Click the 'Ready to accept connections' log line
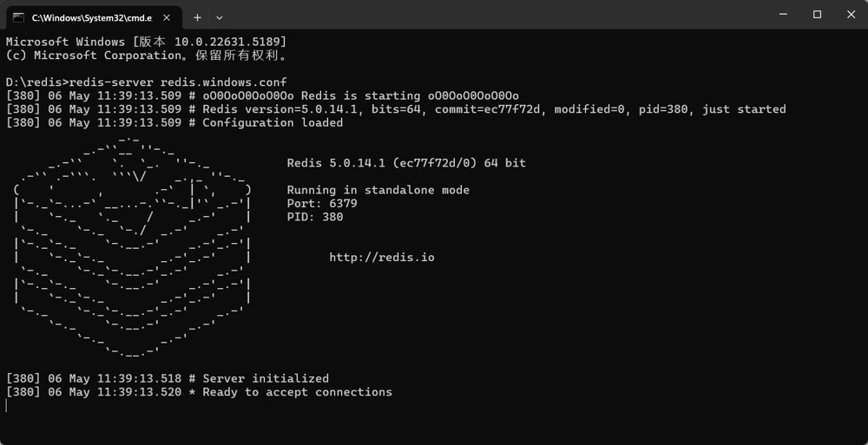868x445 pixels. point(199,392)
